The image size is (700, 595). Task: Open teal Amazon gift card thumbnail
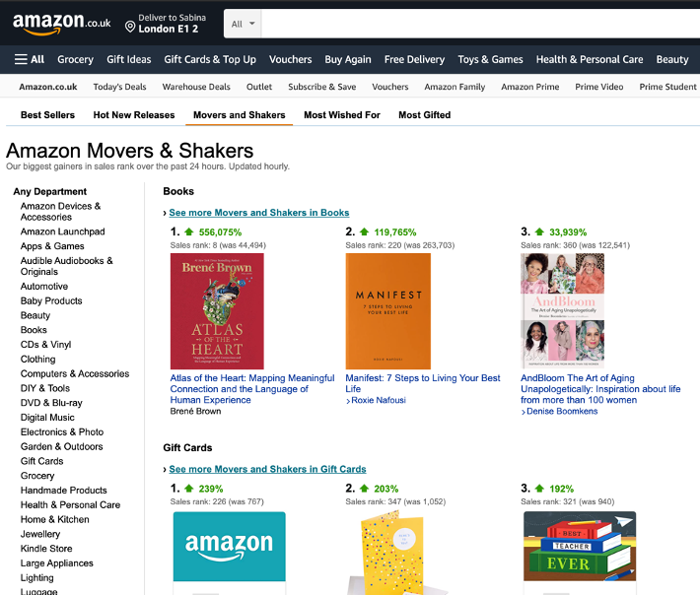pos(230,547)
